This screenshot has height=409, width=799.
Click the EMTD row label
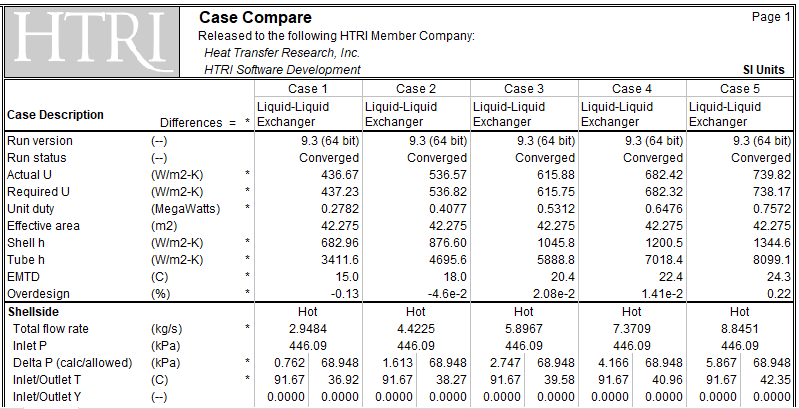(23, 277)
